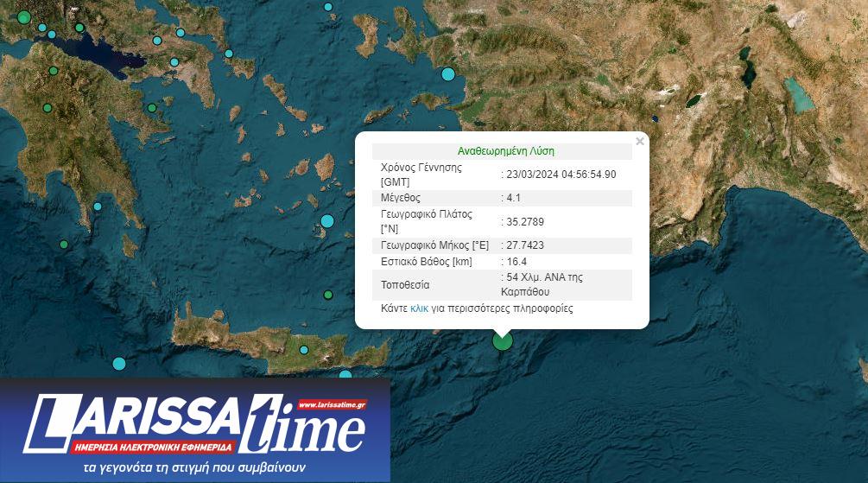Select the large green marker in the top-left map corner
Screen dimensions: 868x483
[24, 16]
